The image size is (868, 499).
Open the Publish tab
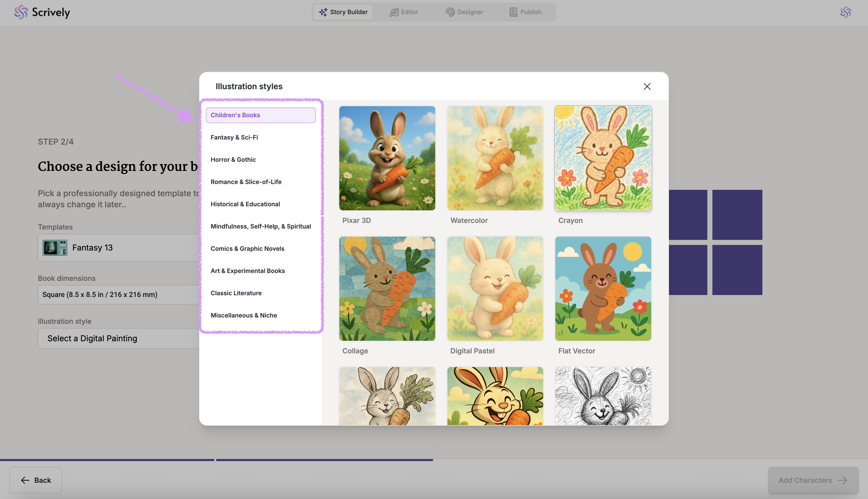(x=525, y=12)
